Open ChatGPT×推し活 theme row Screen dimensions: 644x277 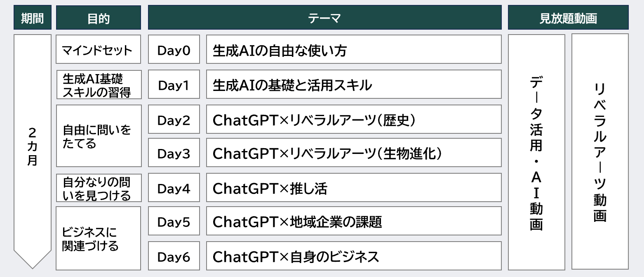click(353, 188)
